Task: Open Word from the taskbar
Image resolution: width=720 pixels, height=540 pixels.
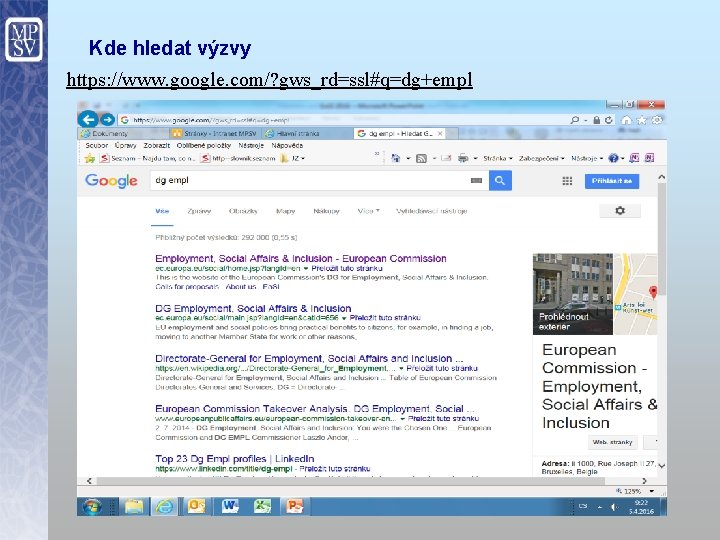Action: [230, 506]
